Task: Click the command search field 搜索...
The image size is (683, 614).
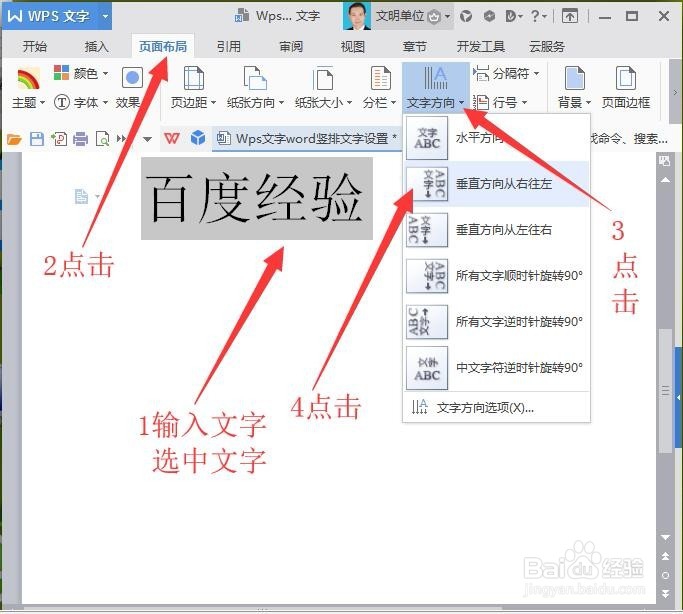Action: click(x=629, y=139)
